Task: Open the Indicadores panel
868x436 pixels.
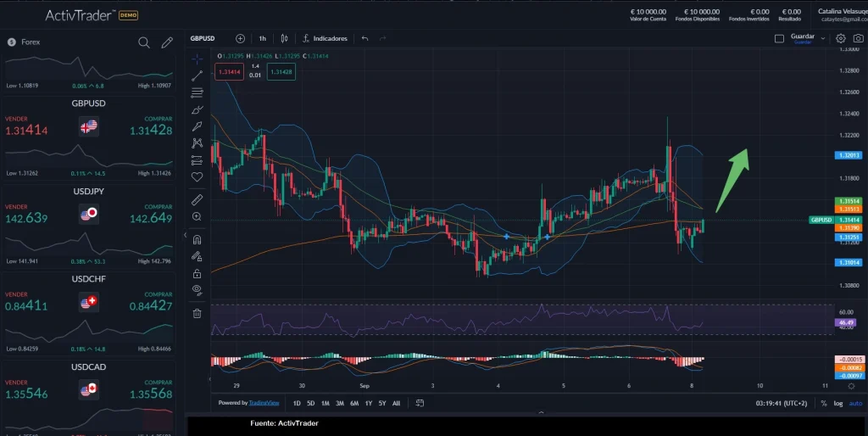Action: pyautogui.click(x=324, y=38)
